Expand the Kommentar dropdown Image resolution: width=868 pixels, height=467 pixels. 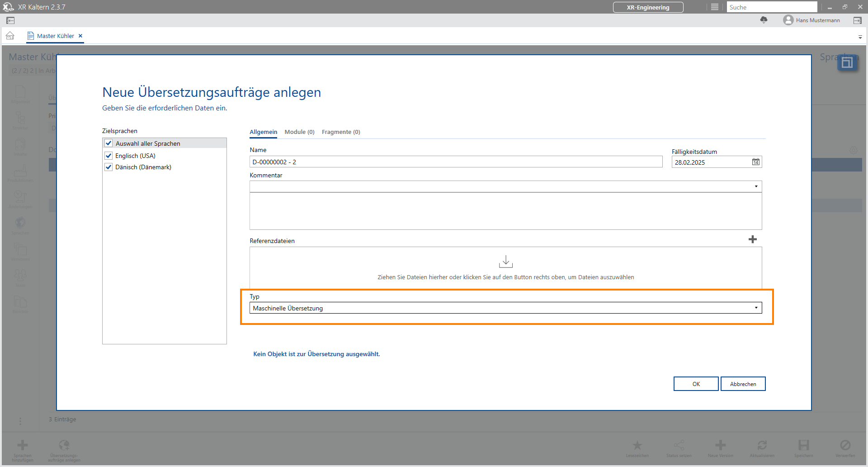(756, 186)
